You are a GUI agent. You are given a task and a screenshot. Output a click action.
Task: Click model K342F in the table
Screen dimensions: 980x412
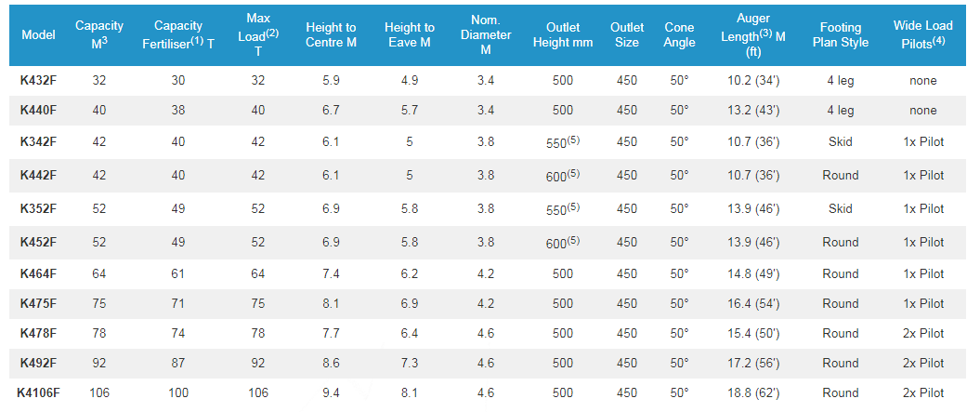(38, 141)
